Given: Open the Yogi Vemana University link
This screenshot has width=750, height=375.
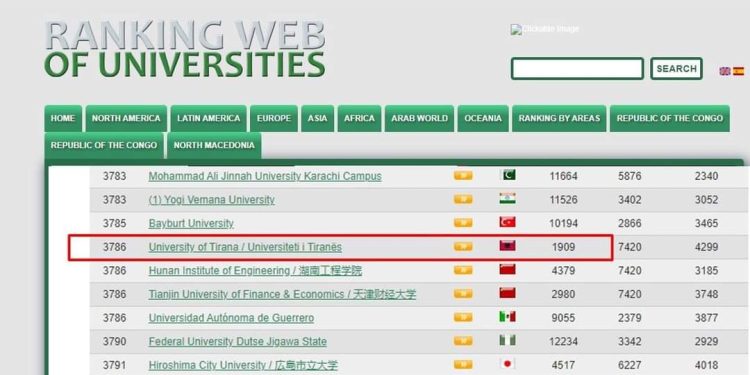Looking at the screenshot, I should (211, 200).
